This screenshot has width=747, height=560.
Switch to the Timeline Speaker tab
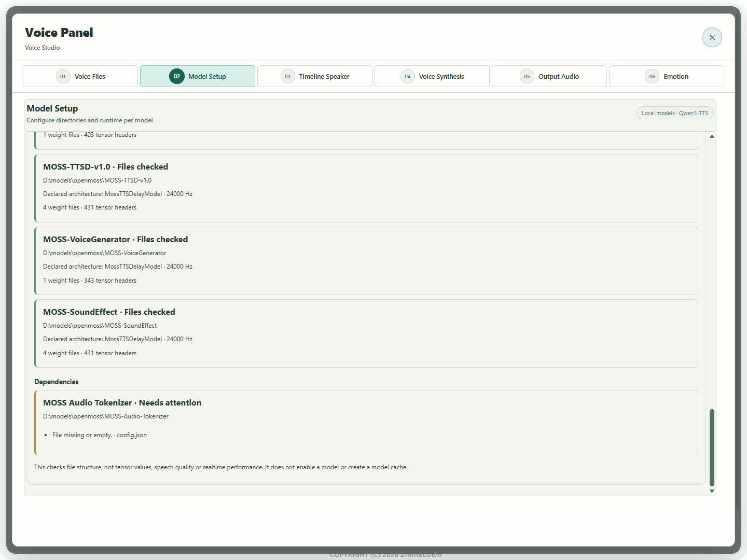(x=315, y=76)
